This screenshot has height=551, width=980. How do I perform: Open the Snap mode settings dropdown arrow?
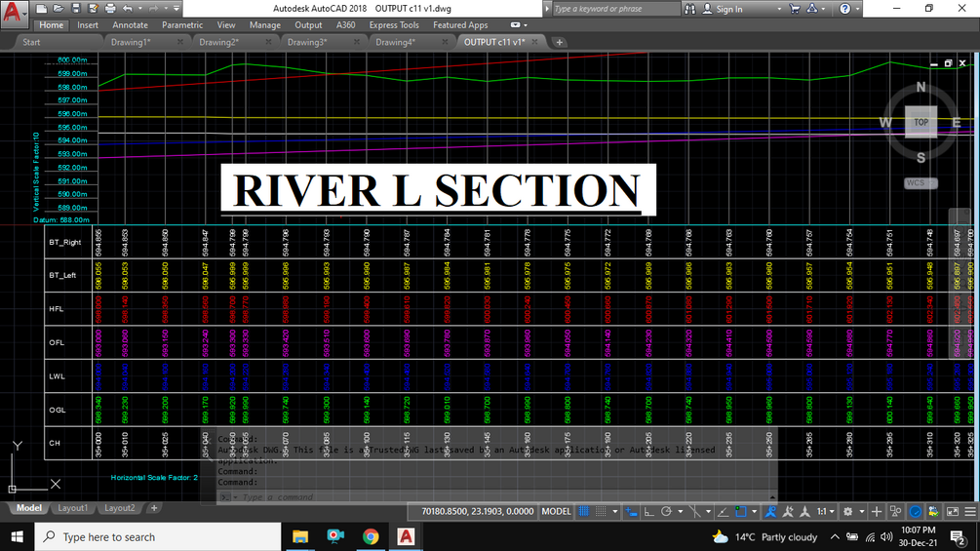click(615, 512)
